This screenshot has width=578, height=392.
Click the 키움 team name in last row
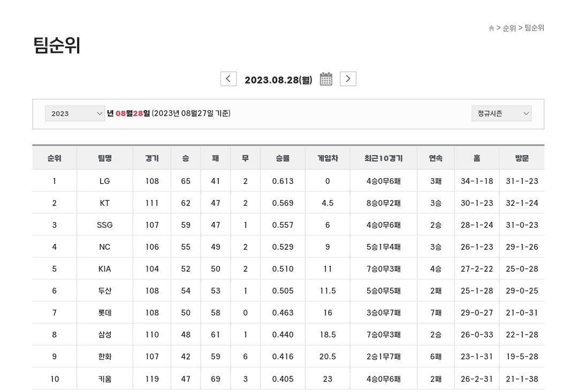105,379
